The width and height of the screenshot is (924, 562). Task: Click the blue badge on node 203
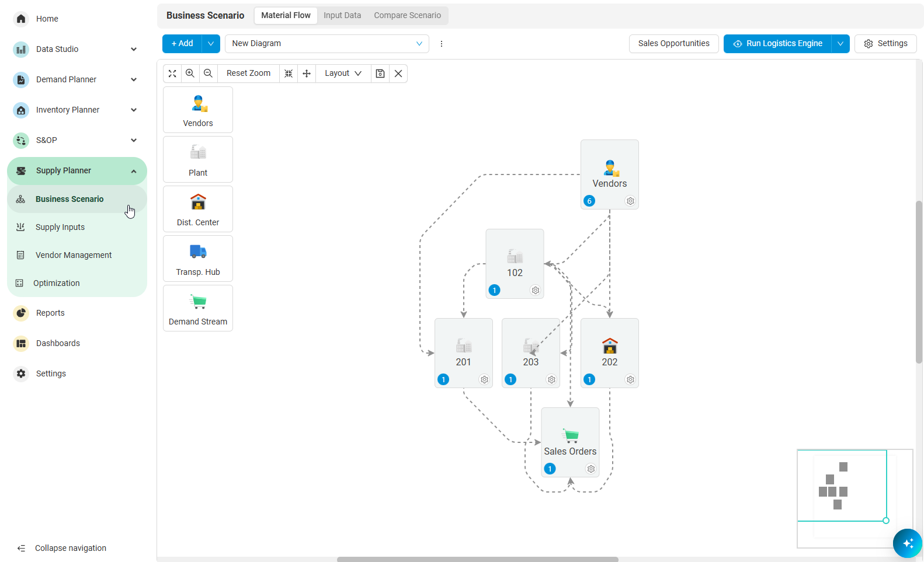[510, 380]
